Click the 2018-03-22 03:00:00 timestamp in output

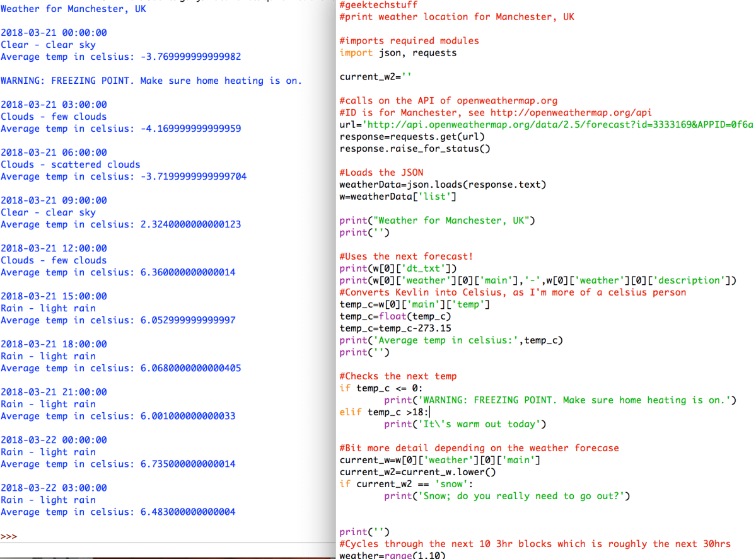[x=54, y=488]
